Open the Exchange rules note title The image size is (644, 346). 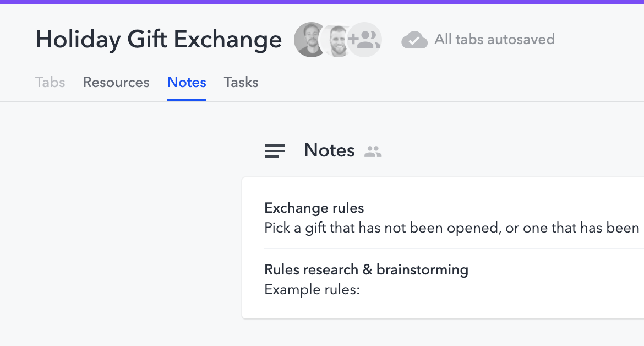314,208
